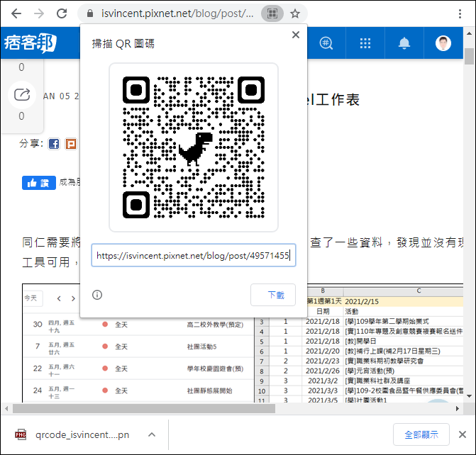Share to Facebook via icon
This screenshot has width=476, height=455.
[x=54, y=144]
